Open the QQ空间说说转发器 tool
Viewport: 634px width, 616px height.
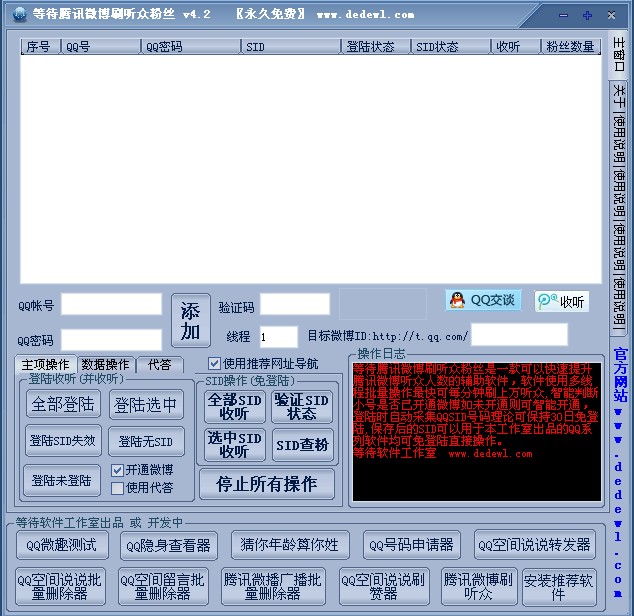[x=535, y=544]
